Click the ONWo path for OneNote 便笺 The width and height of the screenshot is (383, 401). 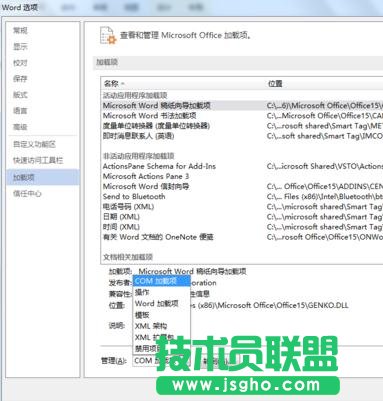[324, 237]
